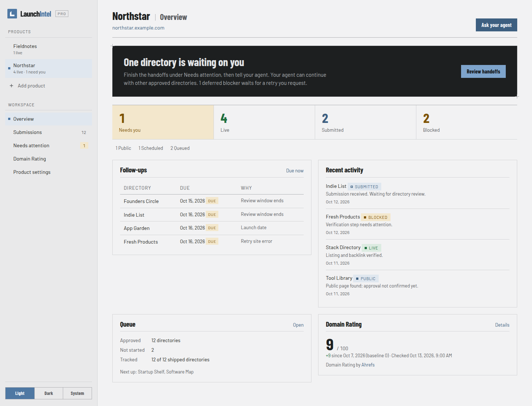The image size is (532, 406).
Task: Click the DUE badge in Founders Circle row
Action: [212, 201]
